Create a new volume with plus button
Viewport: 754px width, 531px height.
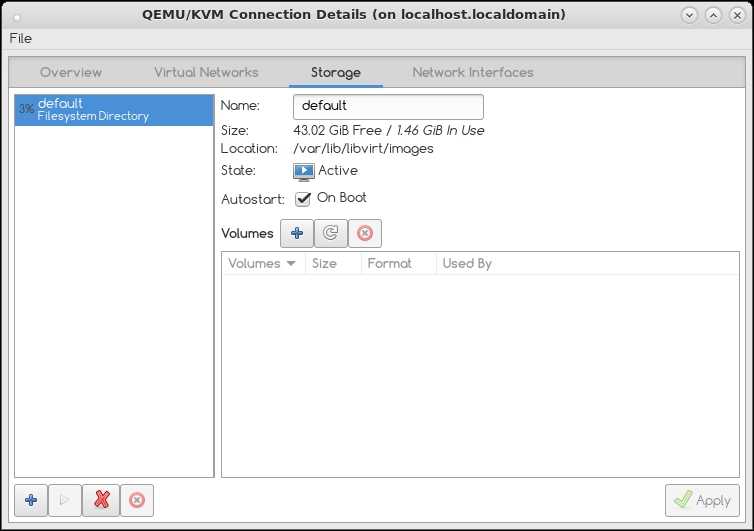click(x=297, y=233)
